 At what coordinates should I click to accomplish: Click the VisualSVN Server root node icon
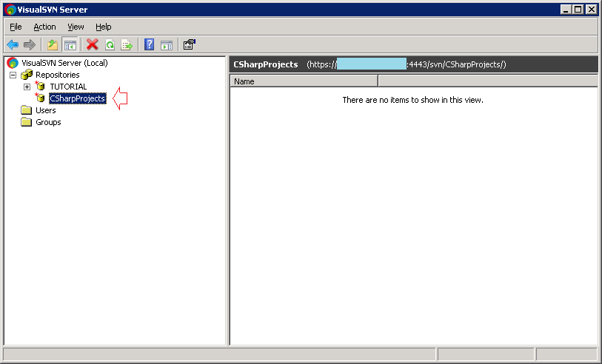click(13, 63)
